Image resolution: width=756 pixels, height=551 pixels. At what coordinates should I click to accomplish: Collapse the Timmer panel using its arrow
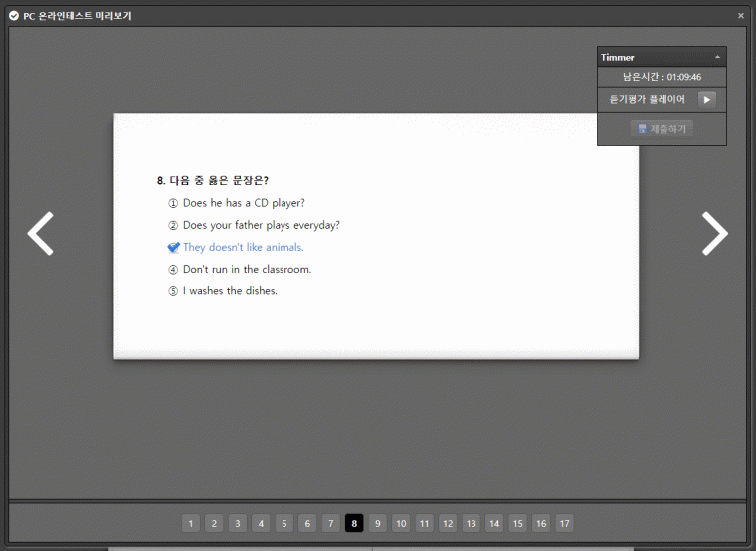(x=717, y=58)
